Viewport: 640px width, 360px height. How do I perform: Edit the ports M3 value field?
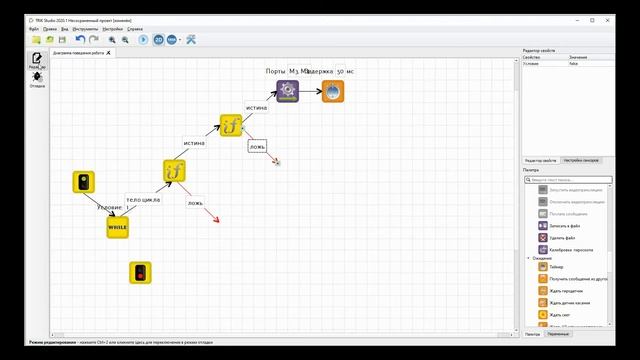(x=299, y=71)
